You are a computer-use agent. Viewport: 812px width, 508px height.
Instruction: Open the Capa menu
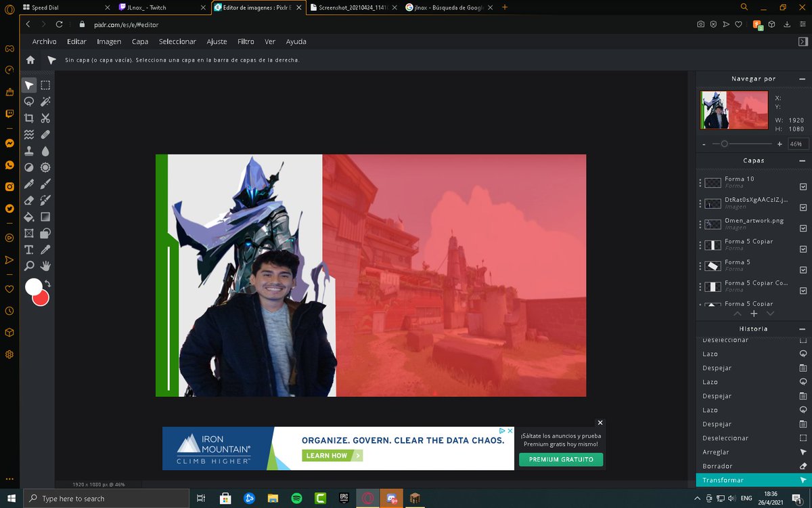click(140, 41)
